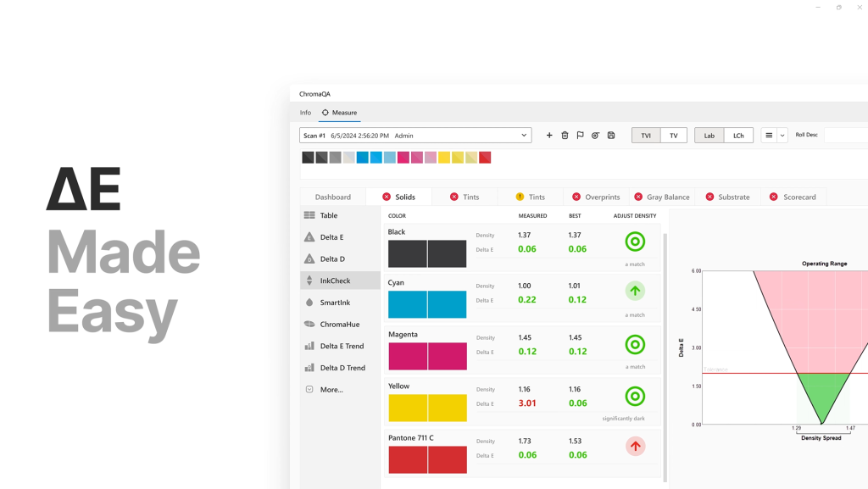Click the add scan plus icon
Screen dimensions: 868x489
[549, 136]
